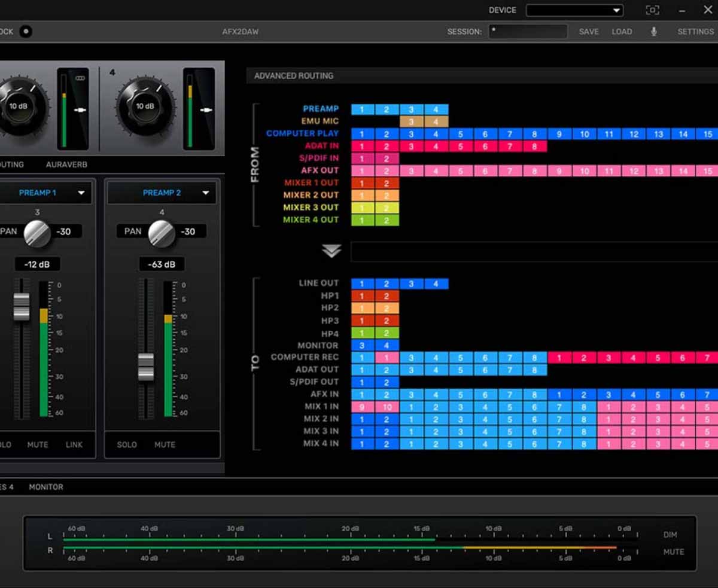The image size is (718, 588).
Task: Mute the PREAMP 2 channel
Action: (165, 444)
